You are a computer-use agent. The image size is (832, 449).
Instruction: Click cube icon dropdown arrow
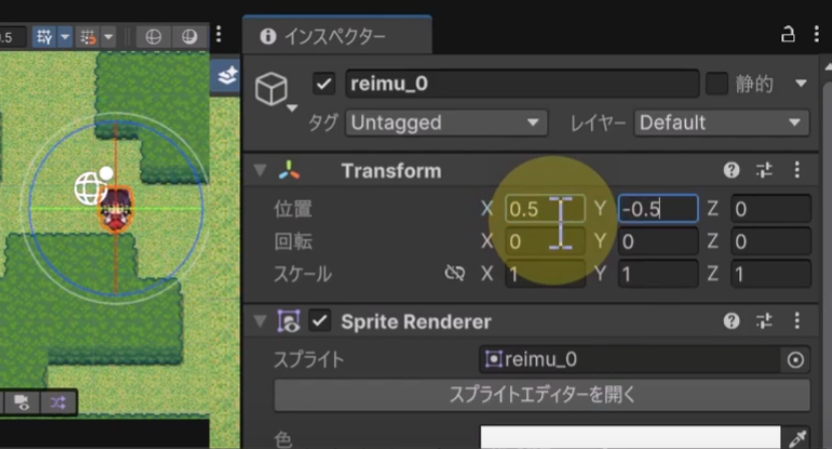point(292,108)
